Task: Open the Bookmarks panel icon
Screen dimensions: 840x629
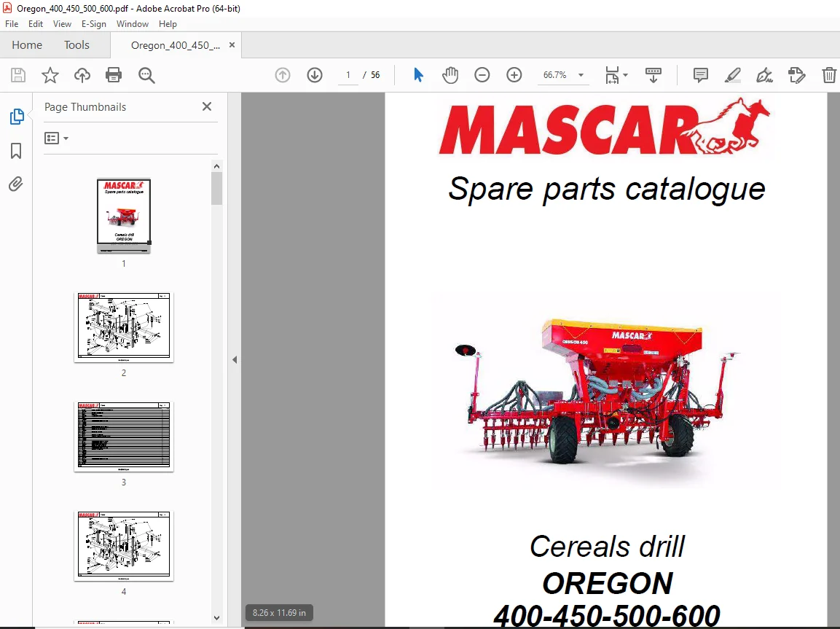Action: click(x=16, y=151)
